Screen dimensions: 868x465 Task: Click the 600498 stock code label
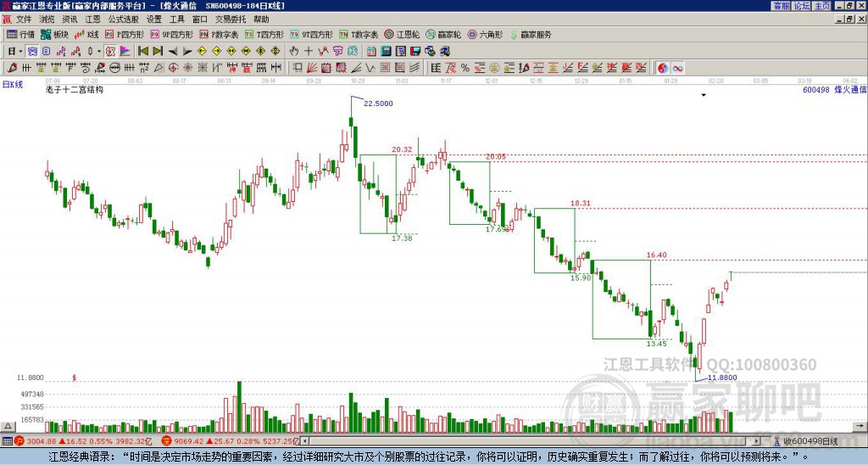tap(816, 89)
